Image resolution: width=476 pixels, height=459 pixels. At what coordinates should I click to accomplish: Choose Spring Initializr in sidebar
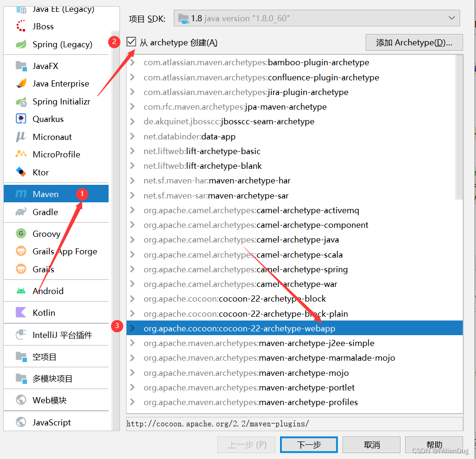point(56,102)
